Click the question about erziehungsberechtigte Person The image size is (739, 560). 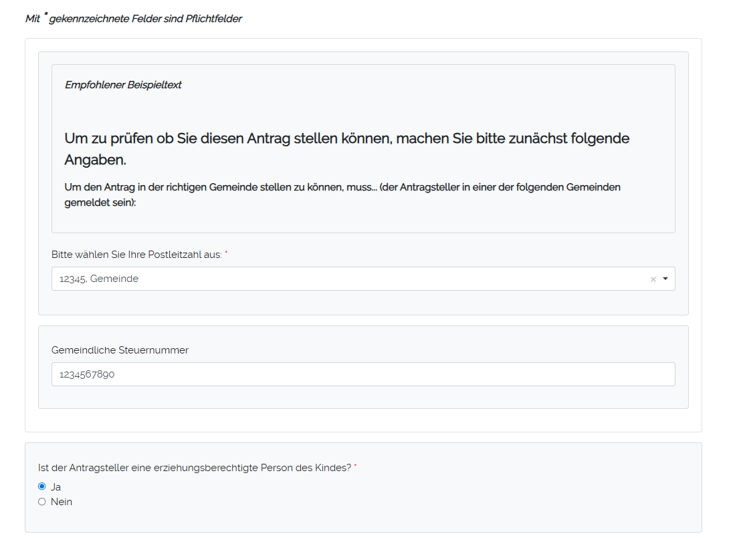[195, 468]
